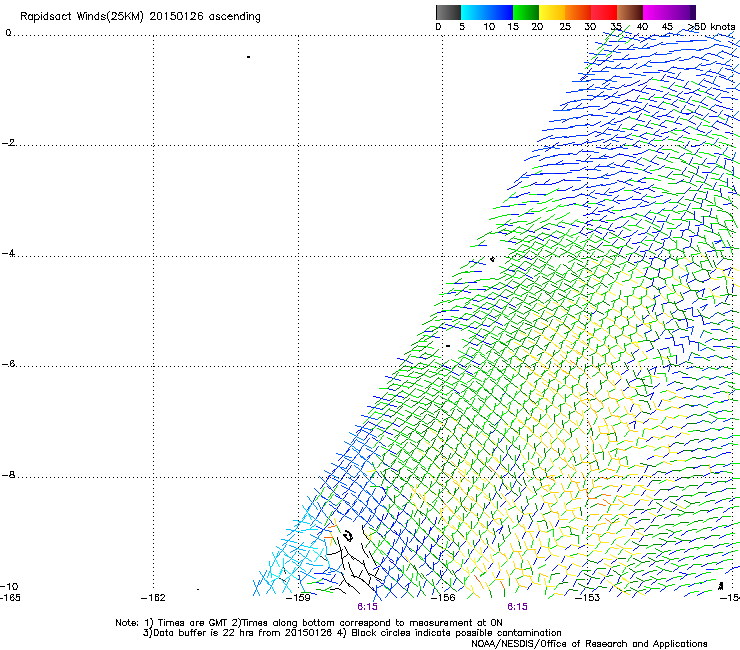Click the '25' label under the color bar

click(565, 27)
